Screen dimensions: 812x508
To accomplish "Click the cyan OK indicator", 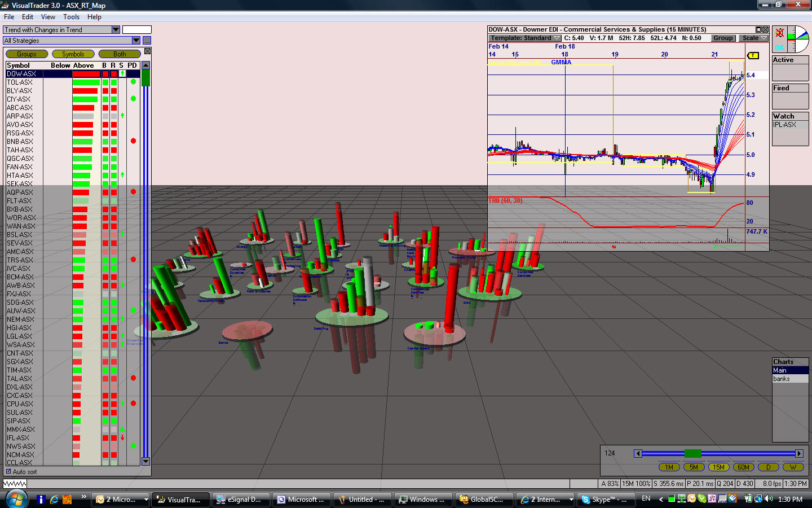I will [780, 48].
